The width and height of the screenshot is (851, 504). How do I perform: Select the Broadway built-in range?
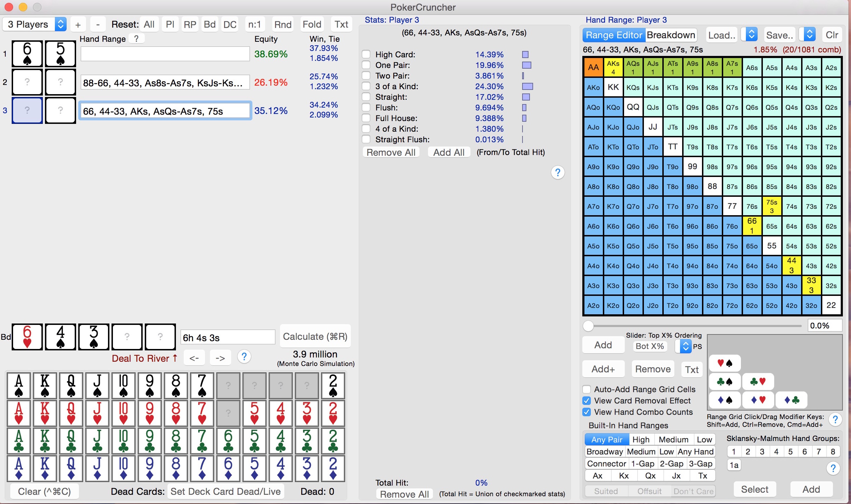point(605,452)
